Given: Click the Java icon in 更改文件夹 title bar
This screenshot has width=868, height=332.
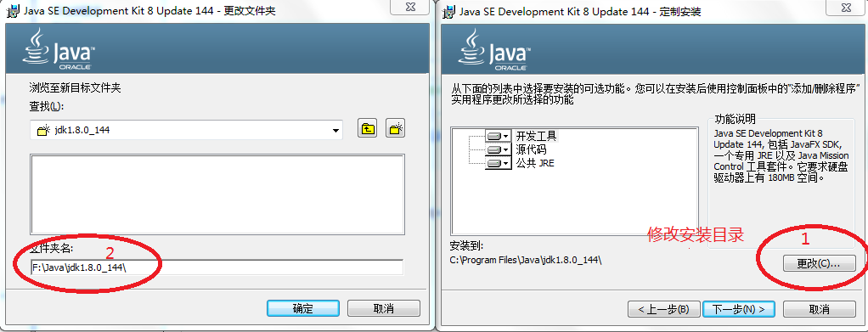Looking at the screenshot, I should [13, 10].
